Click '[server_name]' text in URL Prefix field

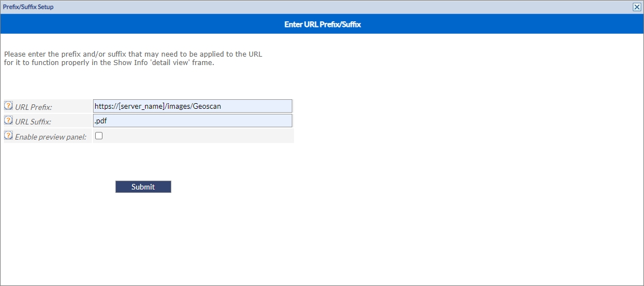(142, 106)
